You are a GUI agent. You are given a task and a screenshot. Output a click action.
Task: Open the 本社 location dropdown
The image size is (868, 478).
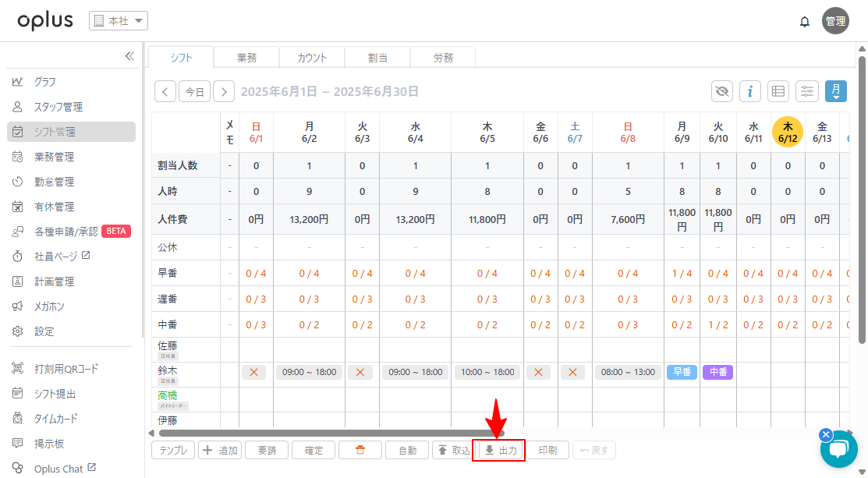(x=119, y=21)
